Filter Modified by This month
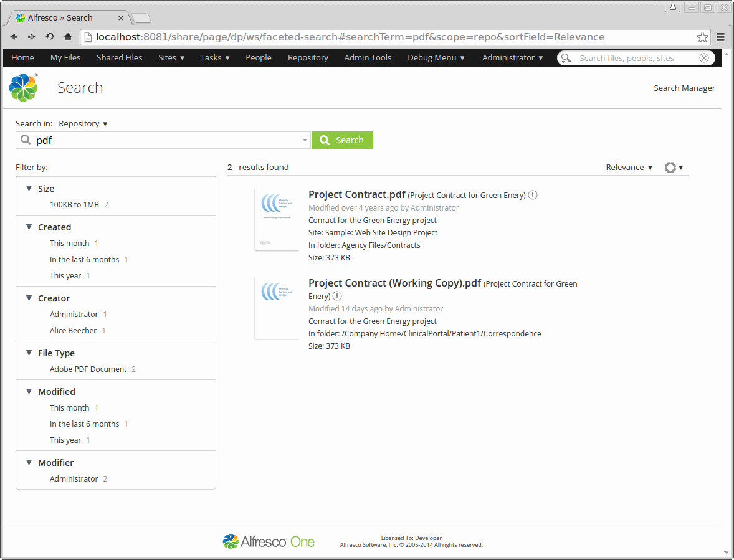The image size is (734, 560). click(69, 408)
